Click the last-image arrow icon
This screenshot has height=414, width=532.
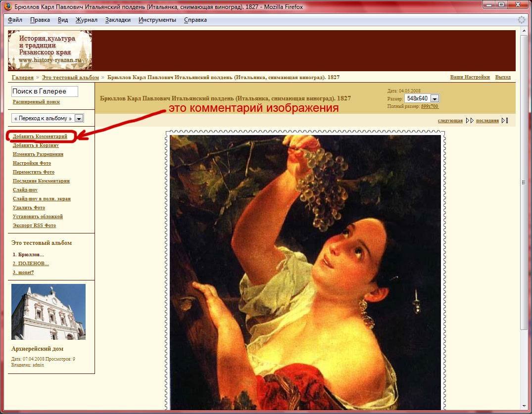click(x=505, y=120)
